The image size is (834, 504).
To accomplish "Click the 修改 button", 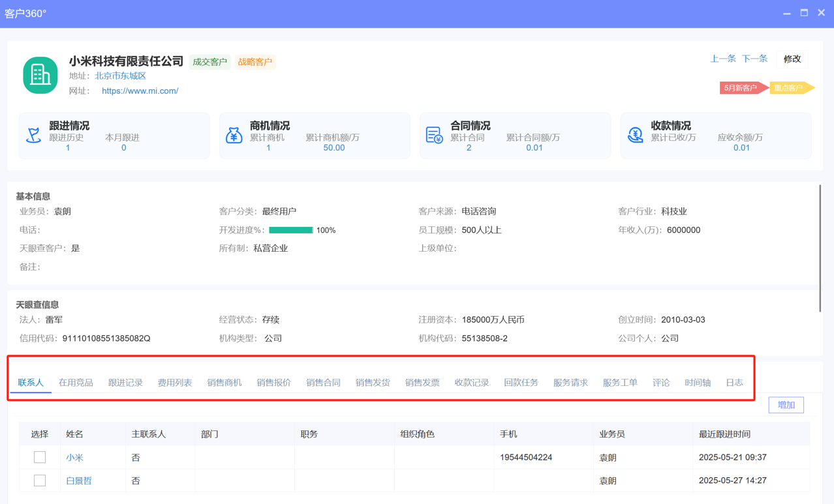I will (x=792, y=59).
